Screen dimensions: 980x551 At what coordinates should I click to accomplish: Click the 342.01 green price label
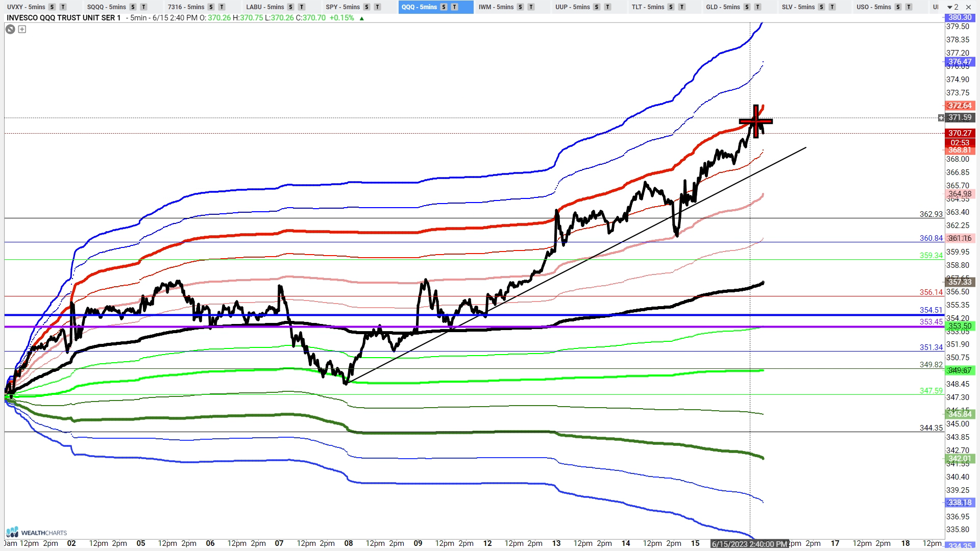click(960, 459)
